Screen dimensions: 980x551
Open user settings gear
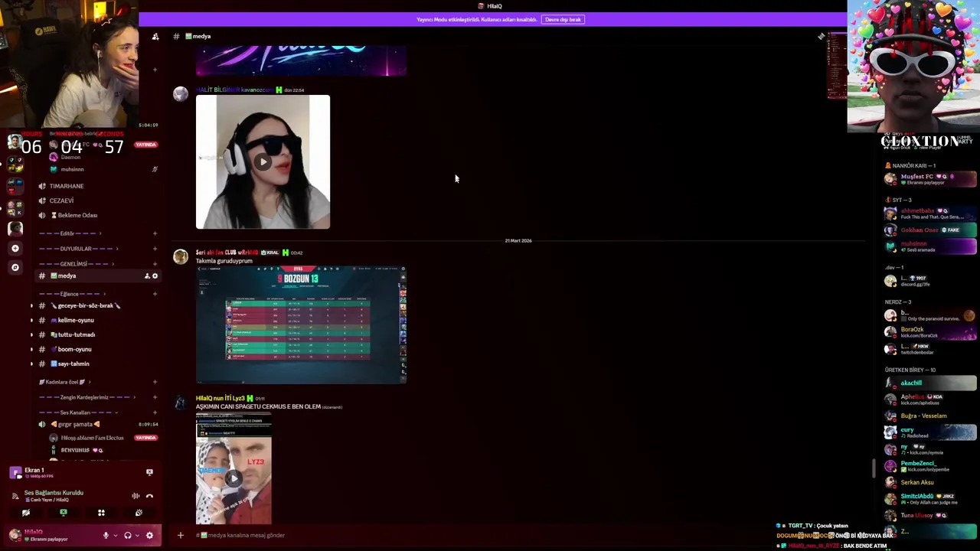149,536
